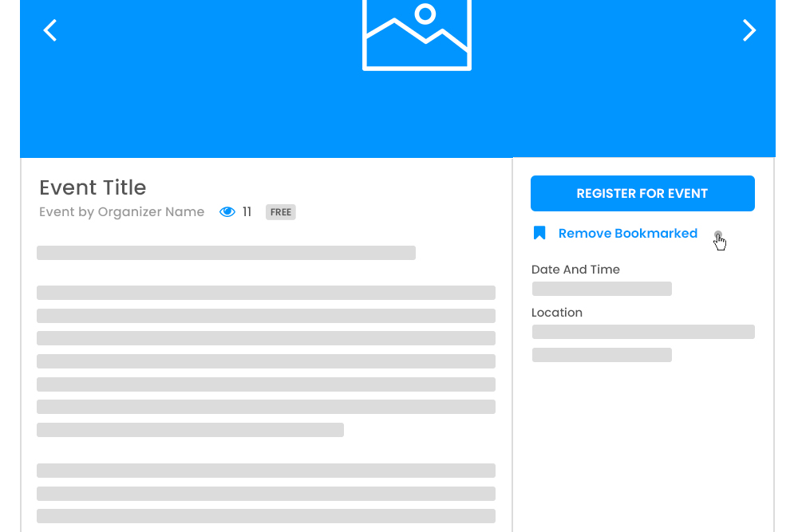Click the Date And Time label
The height and width of the screenshot is (532, 798).
[x=575, y=270]
